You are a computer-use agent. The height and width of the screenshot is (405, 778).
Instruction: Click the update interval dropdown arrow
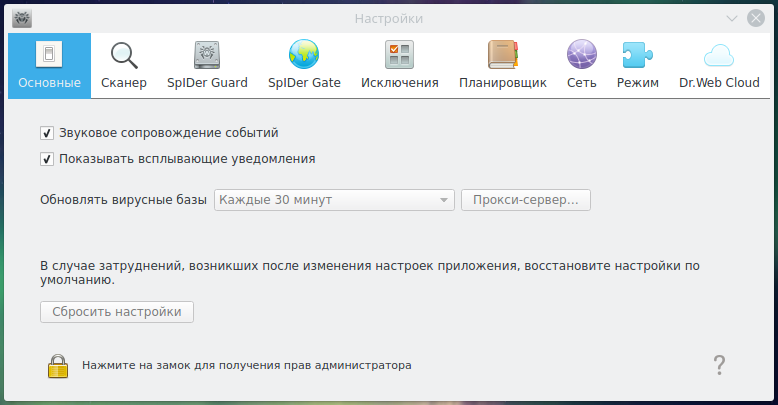(443, 200)
